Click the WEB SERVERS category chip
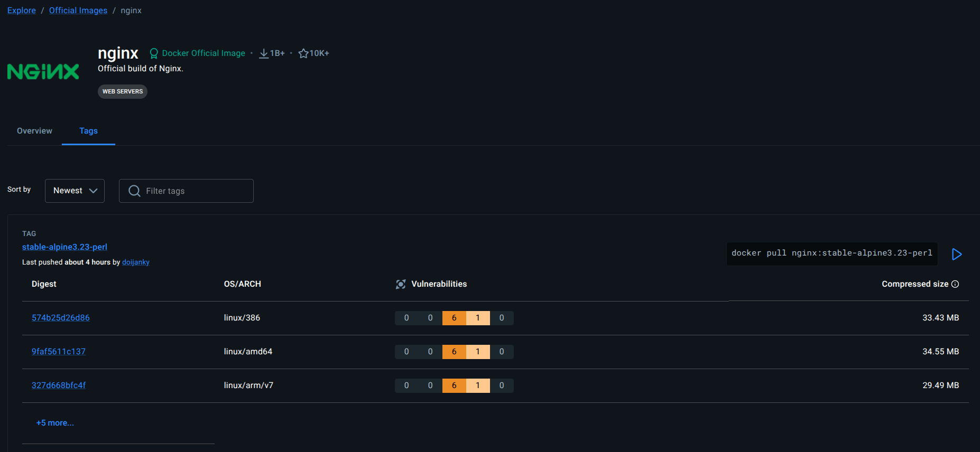Viewport: 980px width, 452px height. point(123,91)
